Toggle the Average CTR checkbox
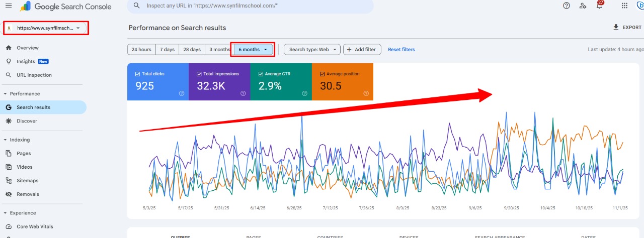 coord(261,74)
